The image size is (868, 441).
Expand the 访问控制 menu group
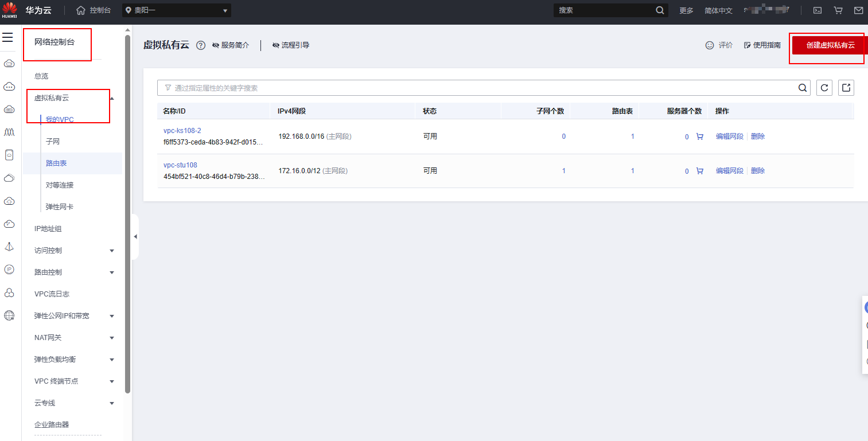pyautogui.click(x=112, y=251)
